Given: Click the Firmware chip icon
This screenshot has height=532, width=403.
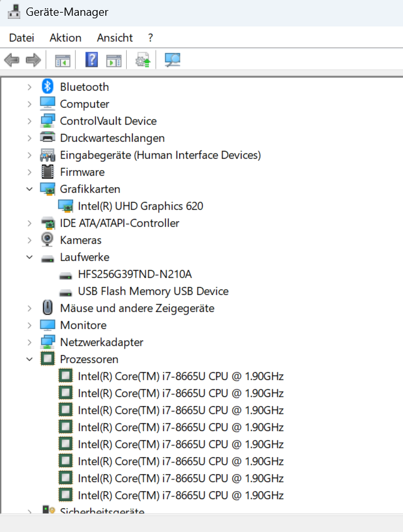Looking at the screenshot, I should click(47, 171).
